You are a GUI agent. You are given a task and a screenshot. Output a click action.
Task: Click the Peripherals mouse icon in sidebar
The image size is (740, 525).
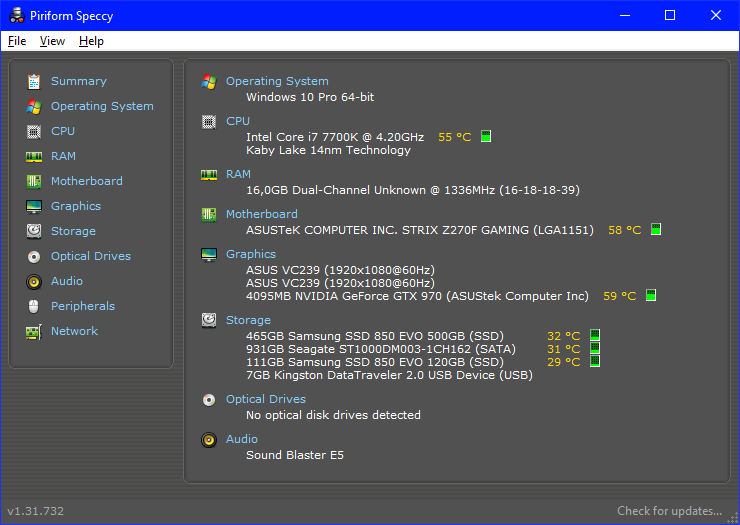pyautogui.click(x=34, y=306)
